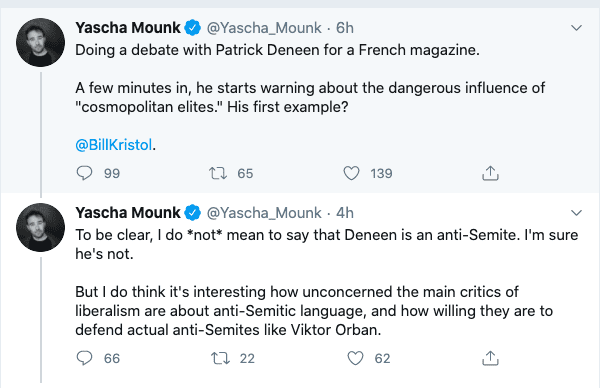605x388 pixels.
Task: Retweet the first tweet with 65 retweets
Action: (x=218, y=173)
